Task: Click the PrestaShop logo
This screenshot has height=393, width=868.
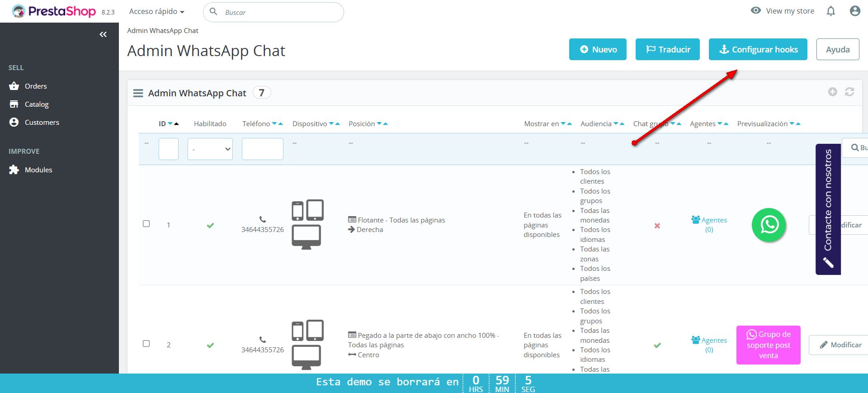Action: pos(54,11)
